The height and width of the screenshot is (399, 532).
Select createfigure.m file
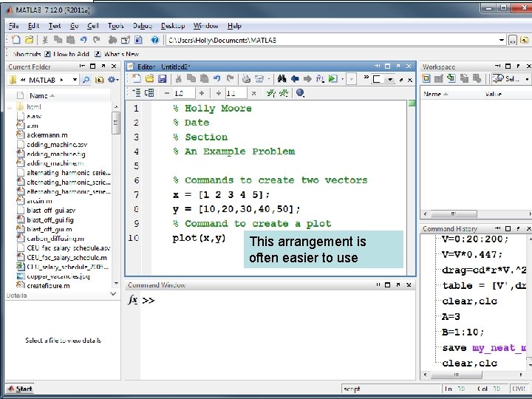coord(48,286)
